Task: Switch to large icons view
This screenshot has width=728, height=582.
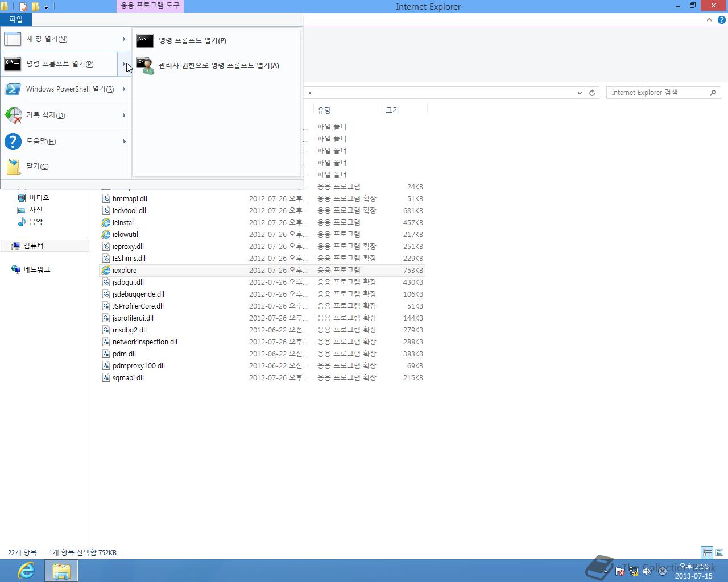Action: [719, 552]
